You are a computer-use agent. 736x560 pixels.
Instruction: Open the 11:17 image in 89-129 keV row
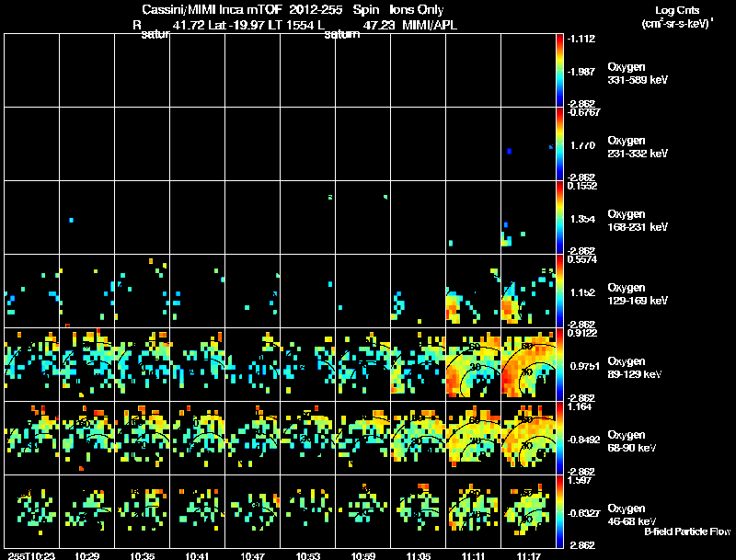tap(528, 364)
